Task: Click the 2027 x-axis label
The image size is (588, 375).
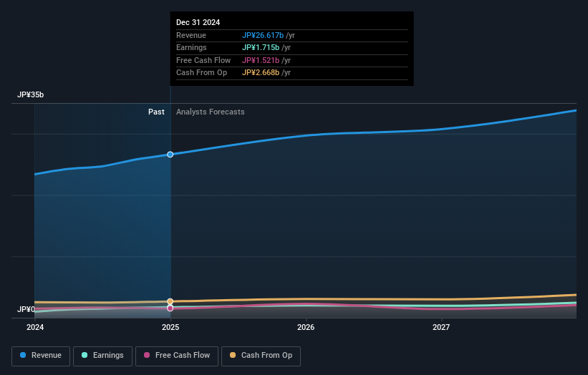Action: [x=441, y=327]
